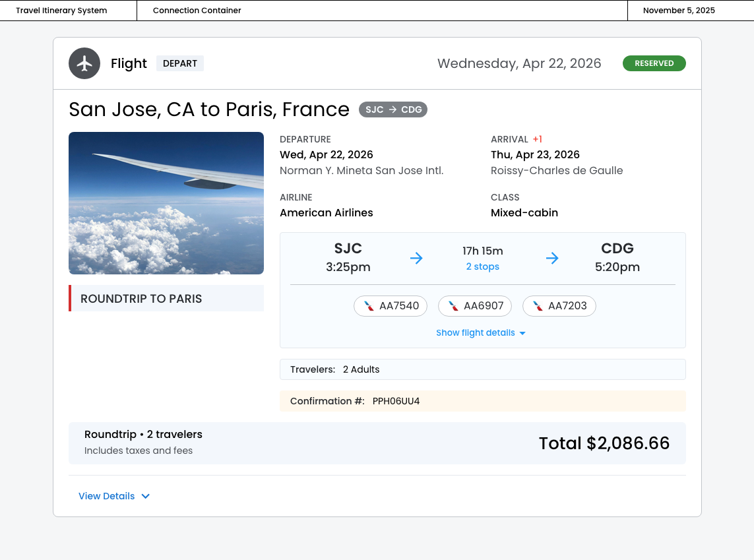Click the Roundtrip to Paris label
This screenshot has width=754, height=560.
click(x=141, y=299)
